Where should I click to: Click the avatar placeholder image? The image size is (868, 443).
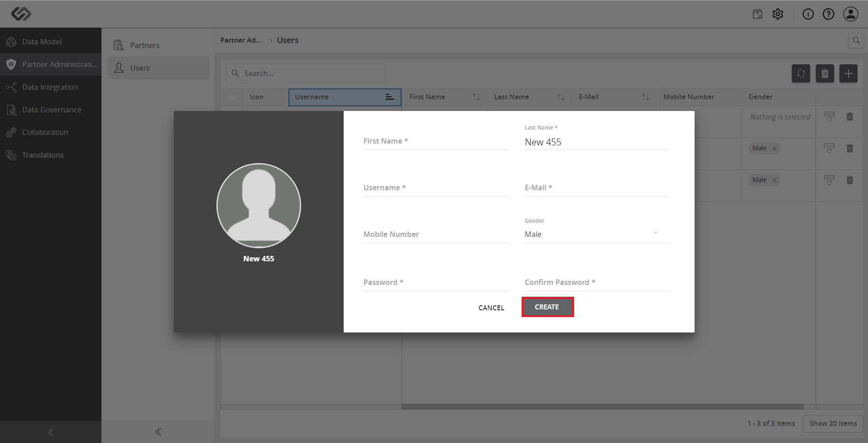coord(259,206)
